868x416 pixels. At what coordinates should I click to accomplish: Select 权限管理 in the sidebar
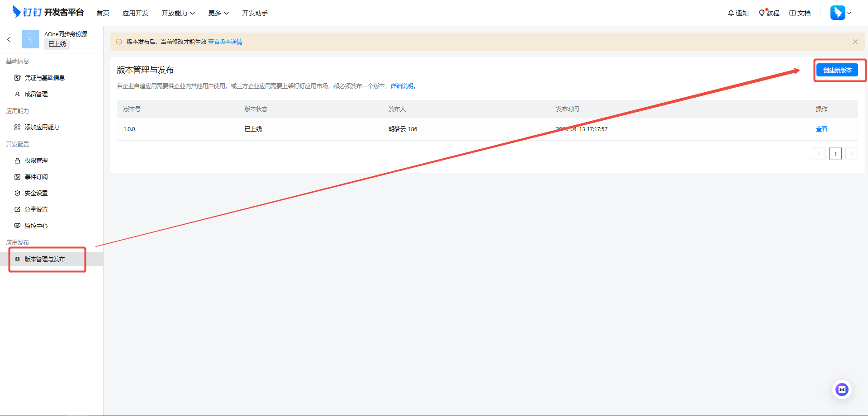click(36, 161)
